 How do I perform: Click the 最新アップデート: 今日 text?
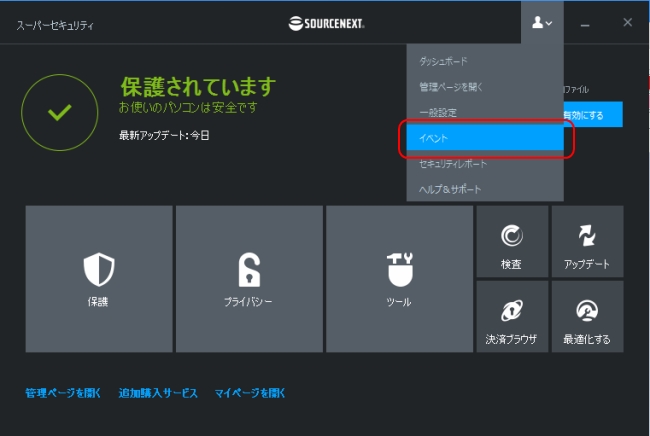coord(164,135)
